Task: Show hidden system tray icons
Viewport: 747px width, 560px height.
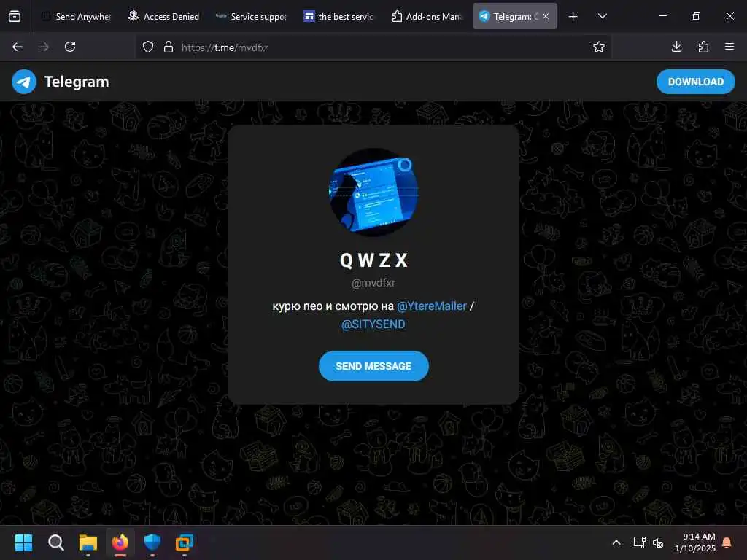Action: (x=616, y=542)
